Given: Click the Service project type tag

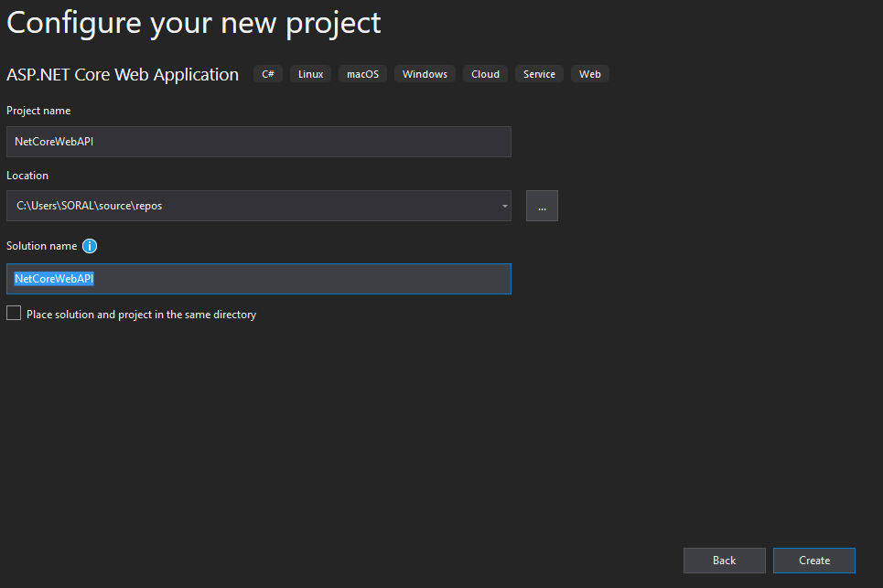Looking at the screenshot, I should [x=539, y=74].
